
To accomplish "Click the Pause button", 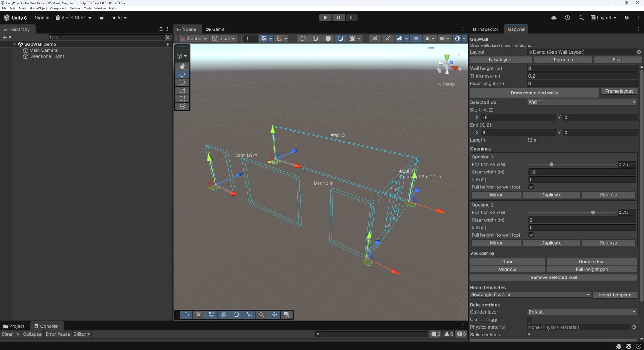I will click(338, 18).
